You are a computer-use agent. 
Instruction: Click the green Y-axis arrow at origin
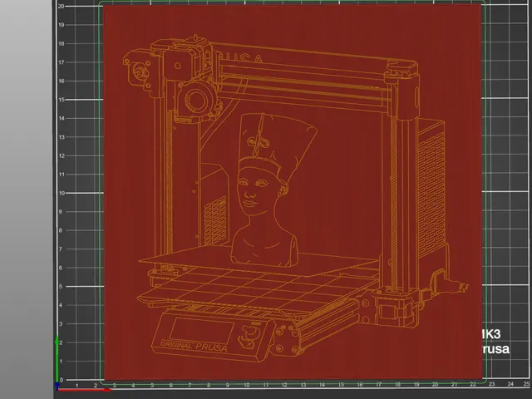(57, 360)
